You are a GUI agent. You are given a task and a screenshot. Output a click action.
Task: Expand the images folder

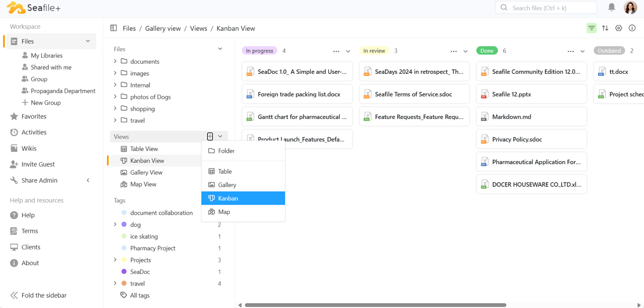[115, 73]
